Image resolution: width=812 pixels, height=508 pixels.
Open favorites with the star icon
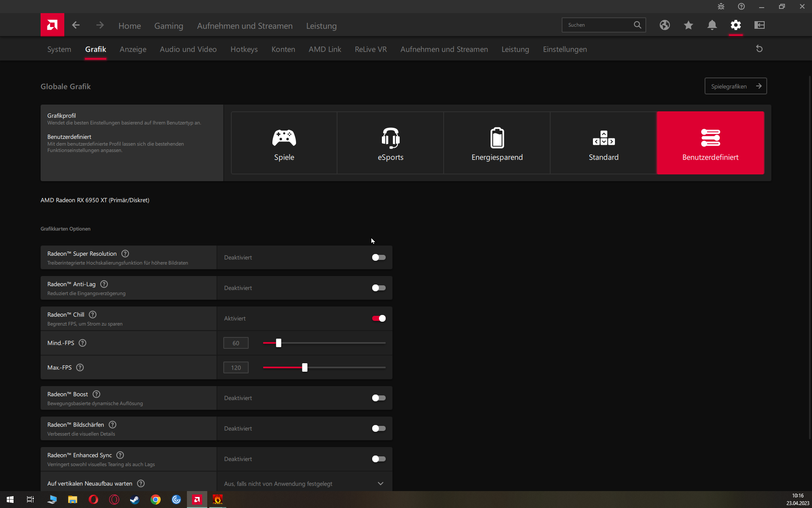[688, 25]
